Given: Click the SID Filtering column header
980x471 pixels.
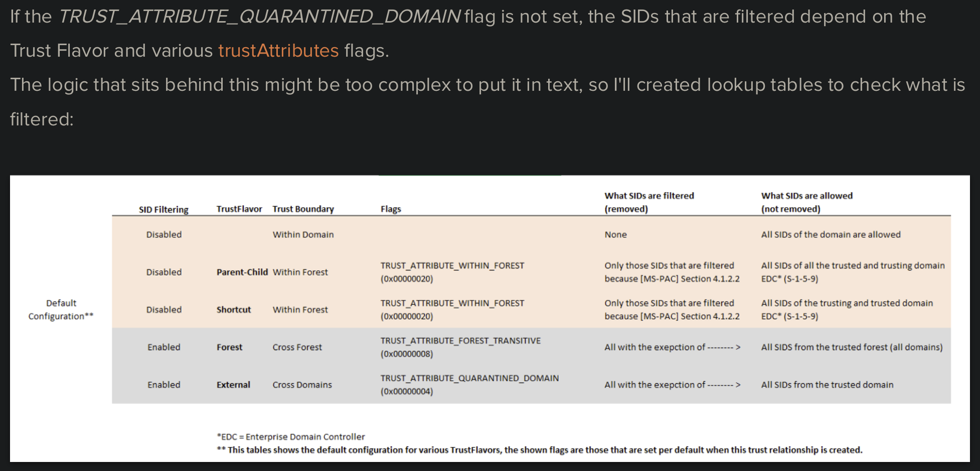Looking at the screenshot, I should point(164,209).
